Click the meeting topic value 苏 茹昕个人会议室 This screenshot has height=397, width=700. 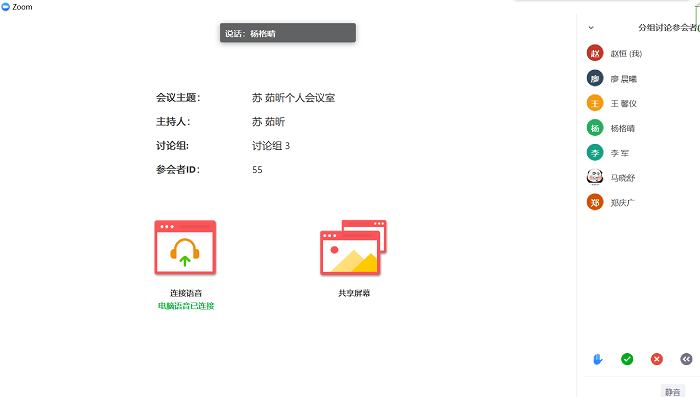point(293,98)
